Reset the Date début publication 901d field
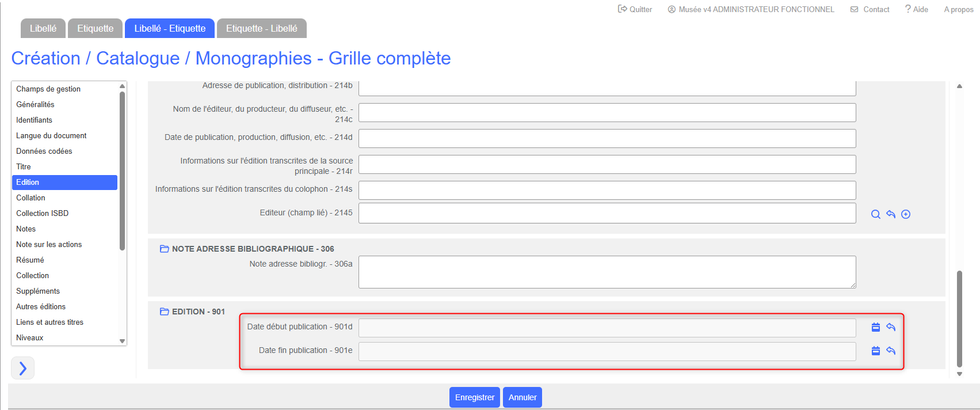The image size is (980, 410). tap(891, 327)
